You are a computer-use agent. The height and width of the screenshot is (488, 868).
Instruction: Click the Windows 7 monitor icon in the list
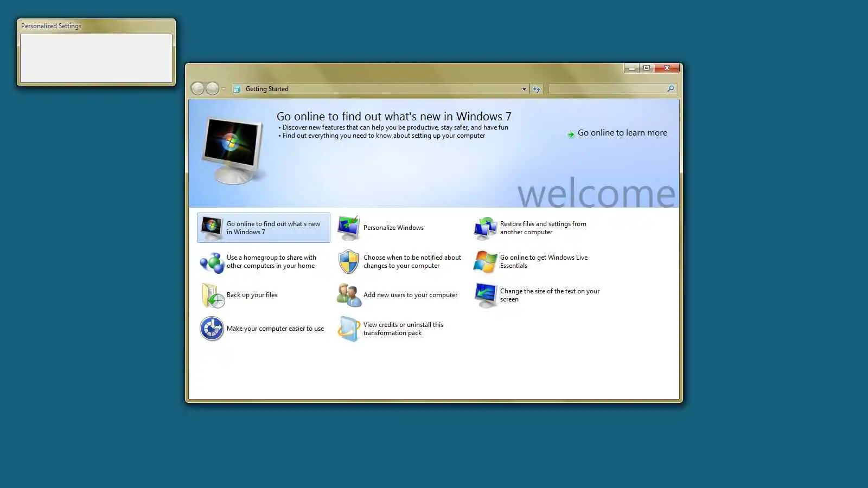[x=211, y=228]
